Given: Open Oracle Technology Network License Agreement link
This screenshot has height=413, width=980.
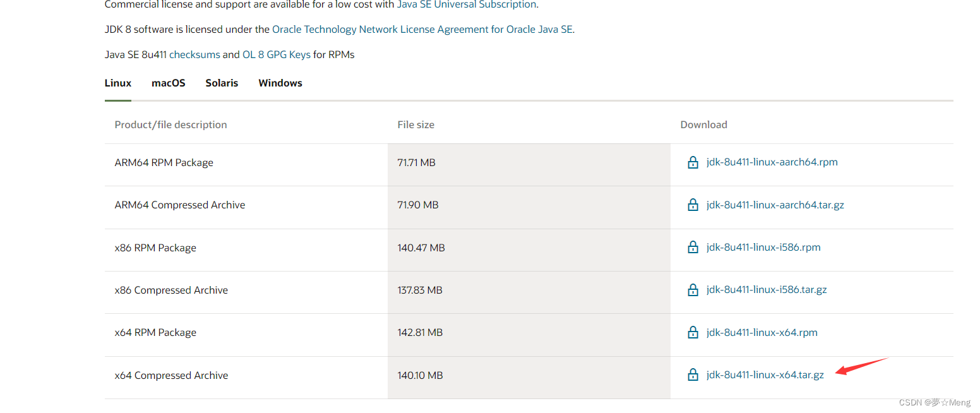Looking at the screenshot, I should coord(422,30).
